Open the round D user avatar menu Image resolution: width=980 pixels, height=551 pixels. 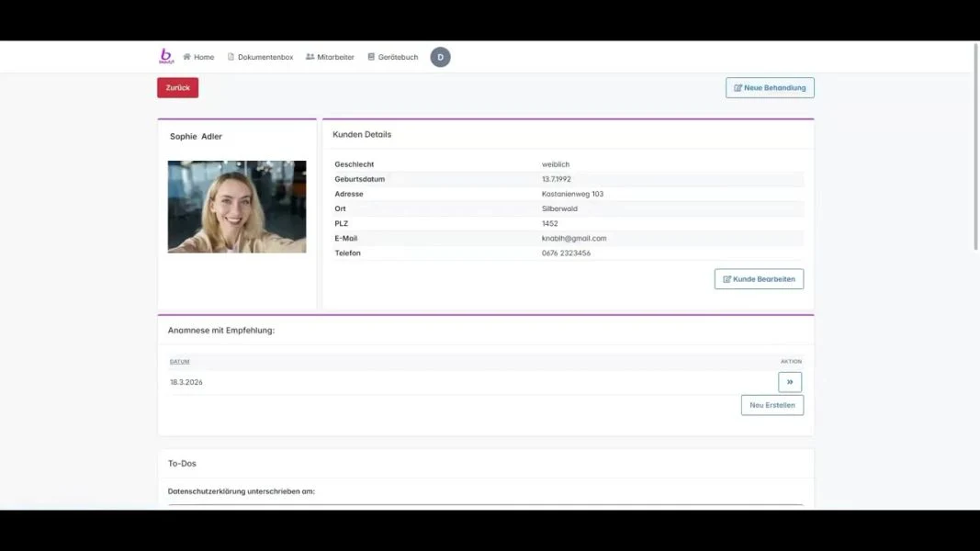point(440,57)
